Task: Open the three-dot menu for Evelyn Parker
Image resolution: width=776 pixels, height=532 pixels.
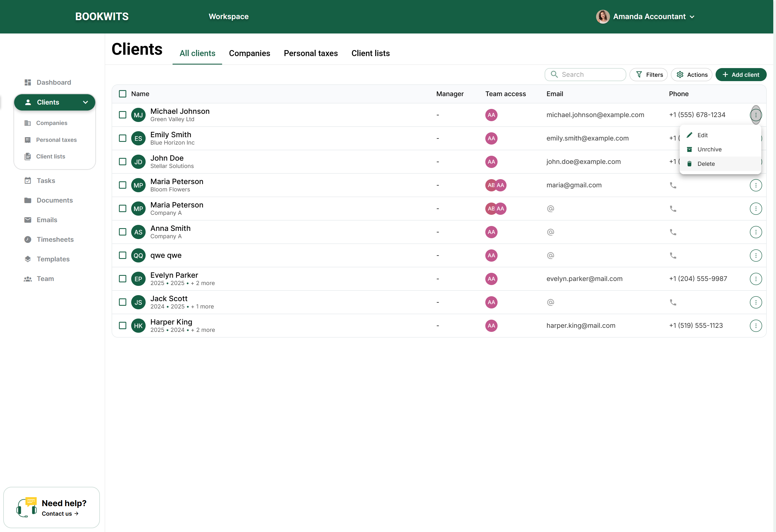Action: point(756,279)
